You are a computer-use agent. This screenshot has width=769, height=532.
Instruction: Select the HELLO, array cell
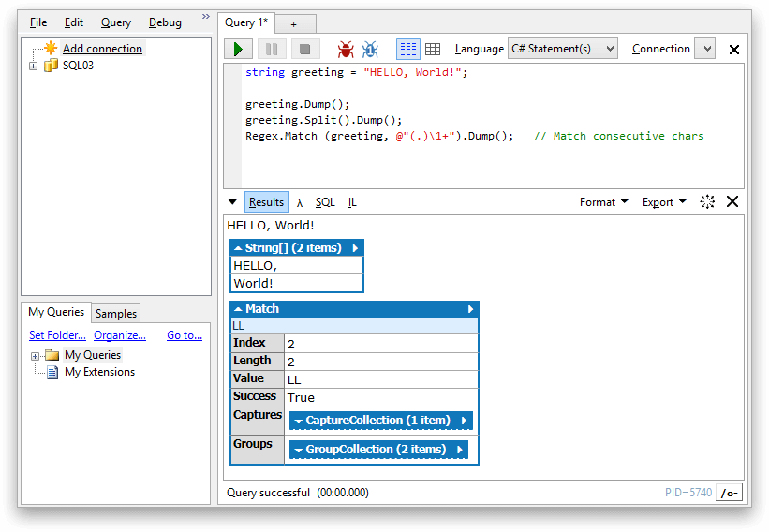point(297,266)
